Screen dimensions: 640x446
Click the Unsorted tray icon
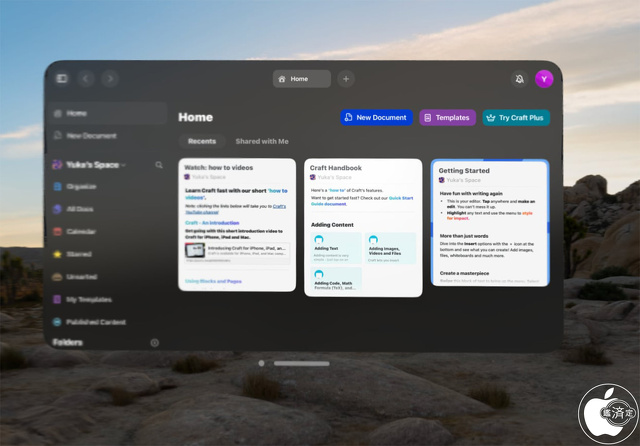(x=58, y=277)
